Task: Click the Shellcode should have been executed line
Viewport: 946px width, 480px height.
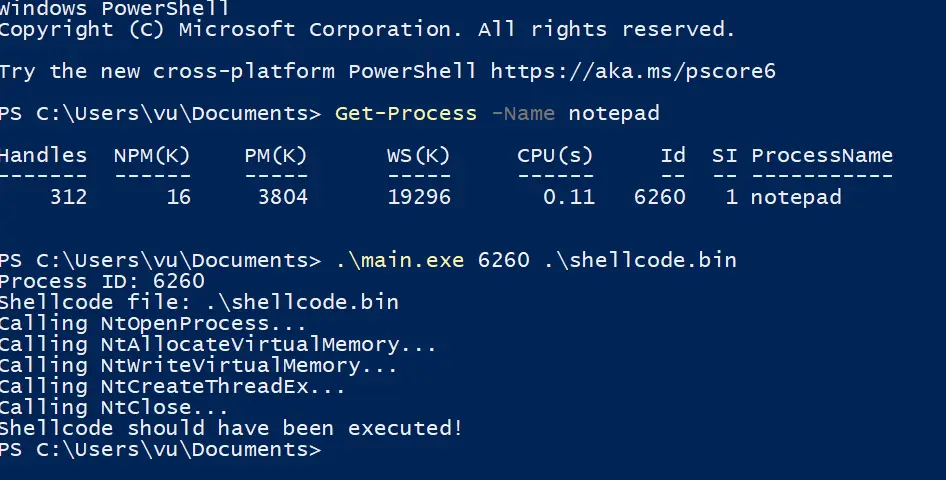Action: (231, 428)
